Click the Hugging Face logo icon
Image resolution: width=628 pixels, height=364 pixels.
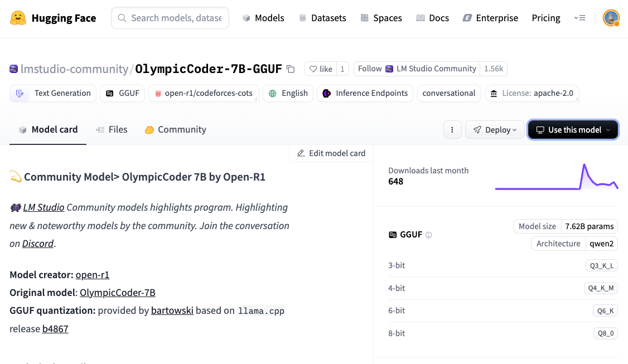coord(18,18)
